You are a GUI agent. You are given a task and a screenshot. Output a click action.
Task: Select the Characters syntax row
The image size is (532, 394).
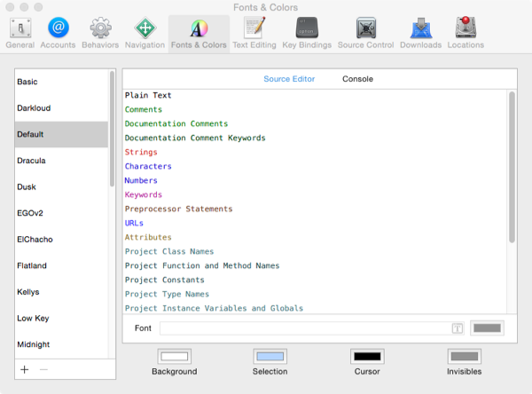tap(315, 167)
